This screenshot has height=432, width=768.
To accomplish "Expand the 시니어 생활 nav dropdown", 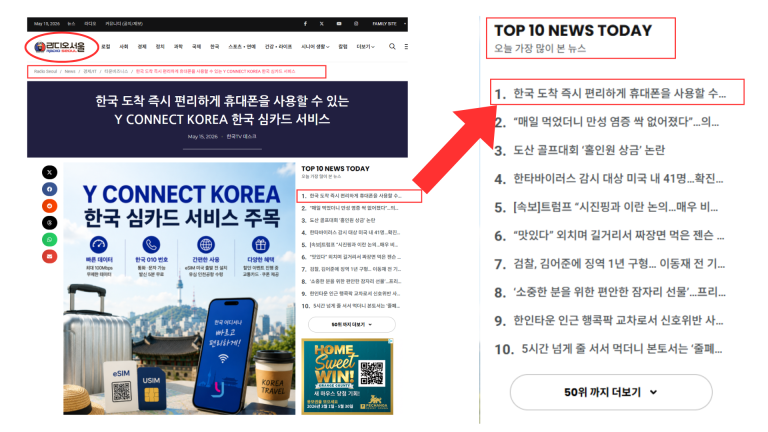I will (315, 47).
